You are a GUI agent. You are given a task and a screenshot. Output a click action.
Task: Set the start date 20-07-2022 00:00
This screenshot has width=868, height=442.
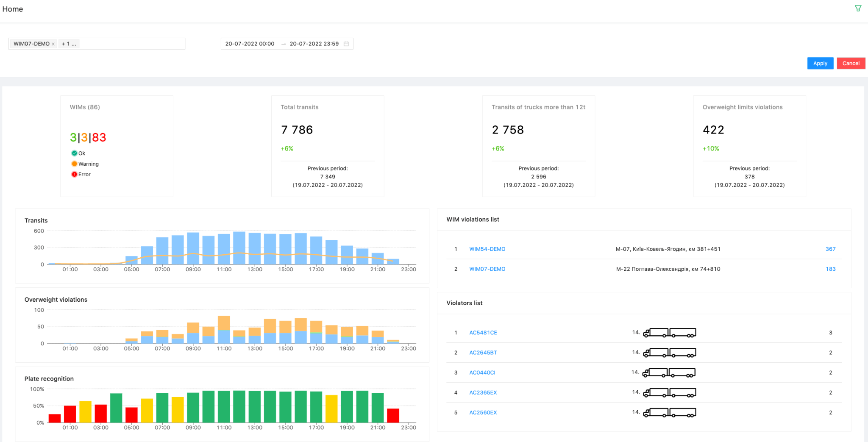click(x=250, y=44)
